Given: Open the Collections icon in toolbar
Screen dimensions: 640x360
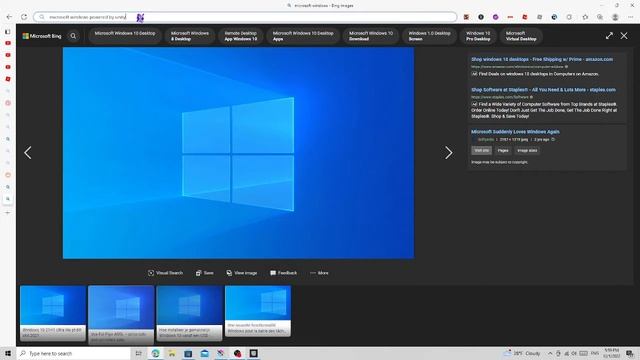Looking at the screenshot, I should [x=600, y=17].
